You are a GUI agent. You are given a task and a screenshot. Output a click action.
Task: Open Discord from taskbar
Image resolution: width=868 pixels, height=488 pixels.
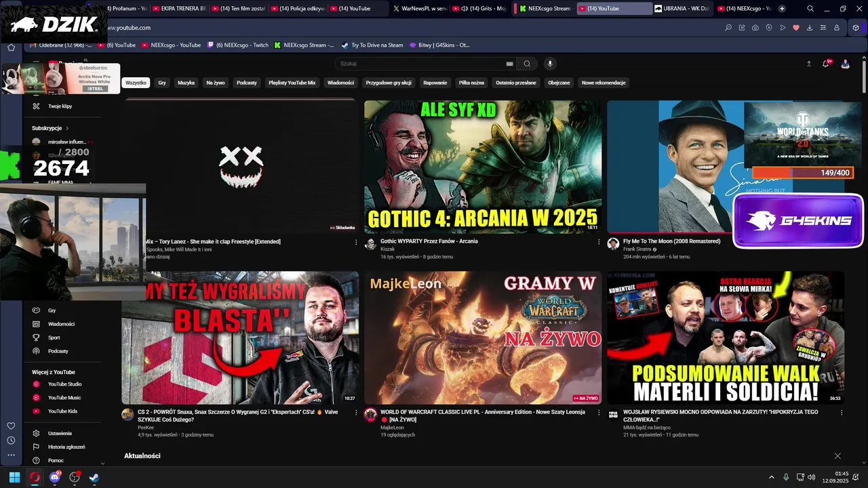55,477
